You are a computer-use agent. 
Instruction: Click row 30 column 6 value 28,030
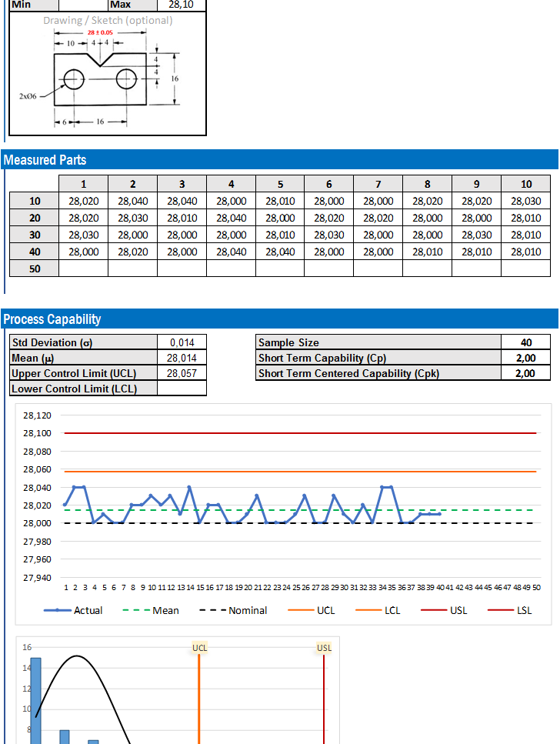(329, 235)
